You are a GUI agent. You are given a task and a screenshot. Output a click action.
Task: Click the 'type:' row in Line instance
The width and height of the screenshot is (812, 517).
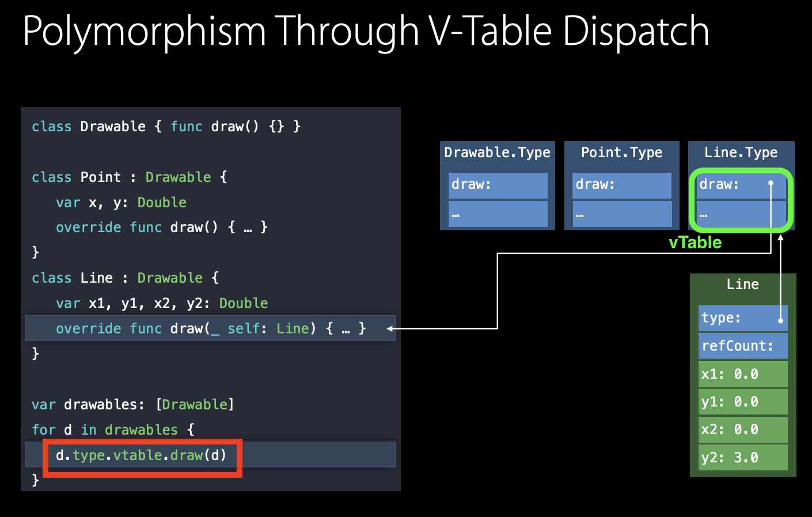(x=743, y=318)
